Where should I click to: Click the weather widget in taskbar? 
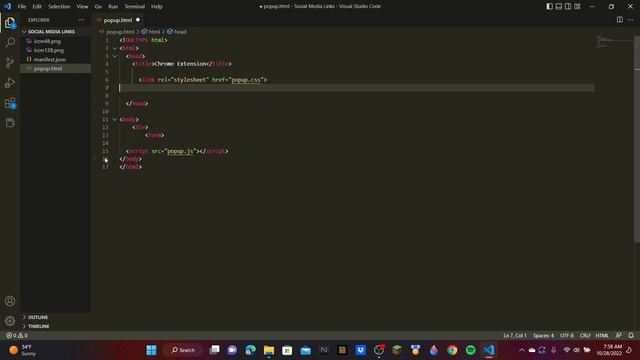pos(23,350)
